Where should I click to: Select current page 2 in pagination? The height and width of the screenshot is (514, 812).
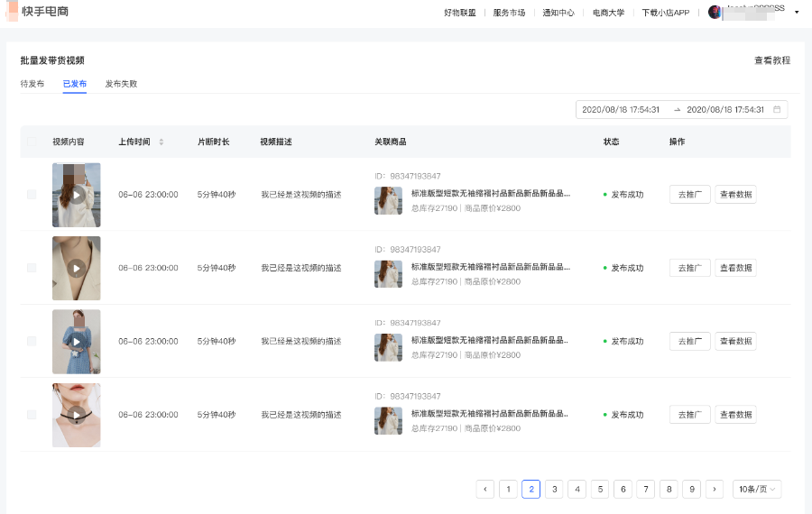tap(531, 489)
